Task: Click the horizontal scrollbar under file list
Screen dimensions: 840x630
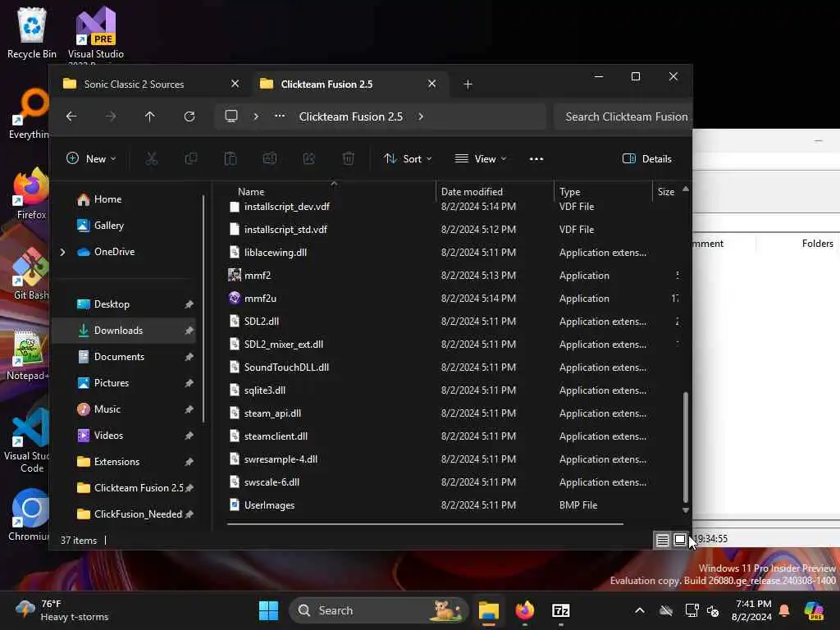Action: point(426,524)
